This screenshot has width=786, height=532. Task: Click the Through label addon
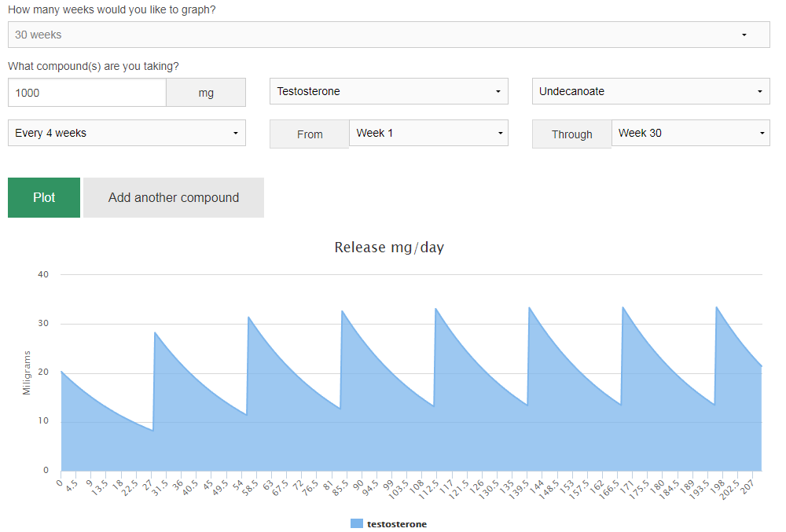(571, 134)
